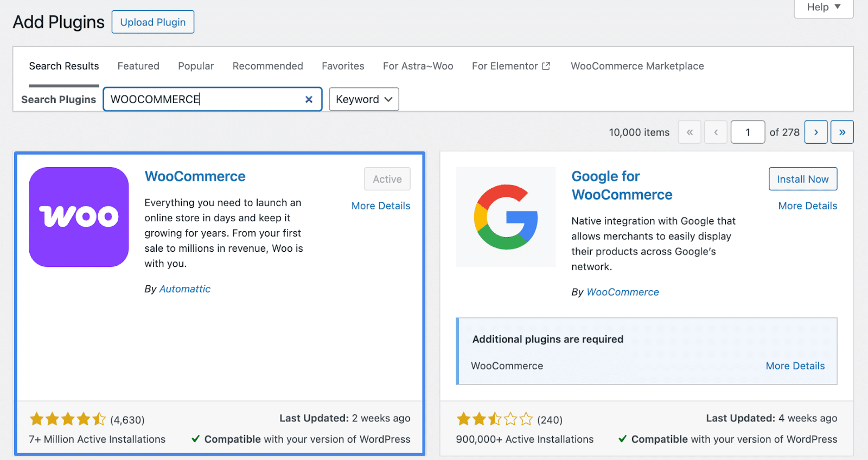Open the Favorites tab
Screen dimensions: 868x460
tap(343, 66)
